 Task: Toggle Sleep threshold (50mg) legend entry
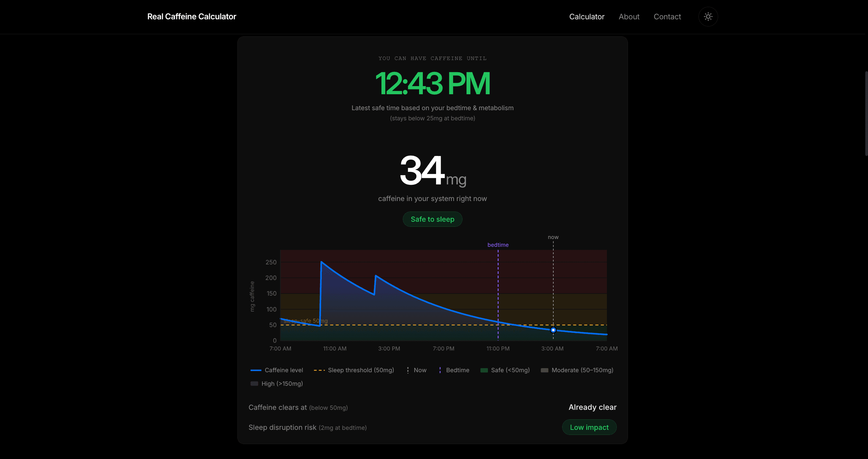click(x=354, y=370)
